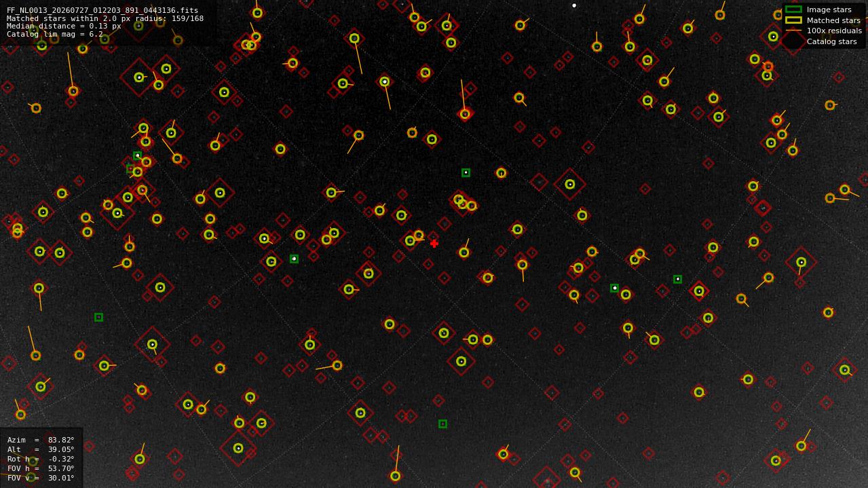Click the 'Azim = 83.82°' readout
This screenshot has width=868, height=488.
pyautogui.click(x=41, y=440)
